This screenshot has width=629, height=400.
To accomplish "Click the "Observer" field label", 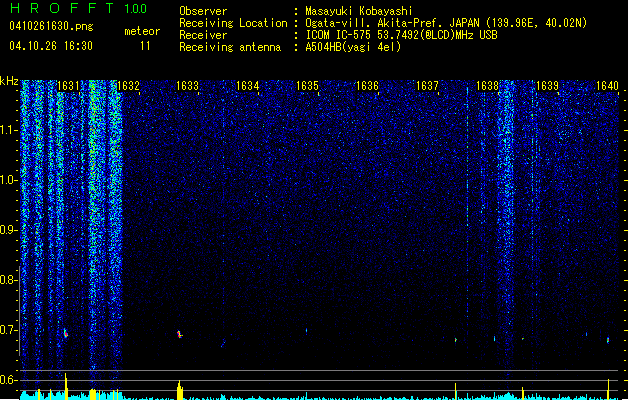I will pyautogui.click(x=203, y=11).
